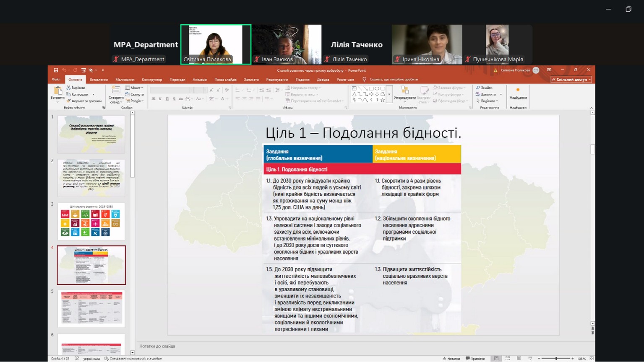Click the Спільний доступ share button

pyautogui.click(x=571, y=80)
